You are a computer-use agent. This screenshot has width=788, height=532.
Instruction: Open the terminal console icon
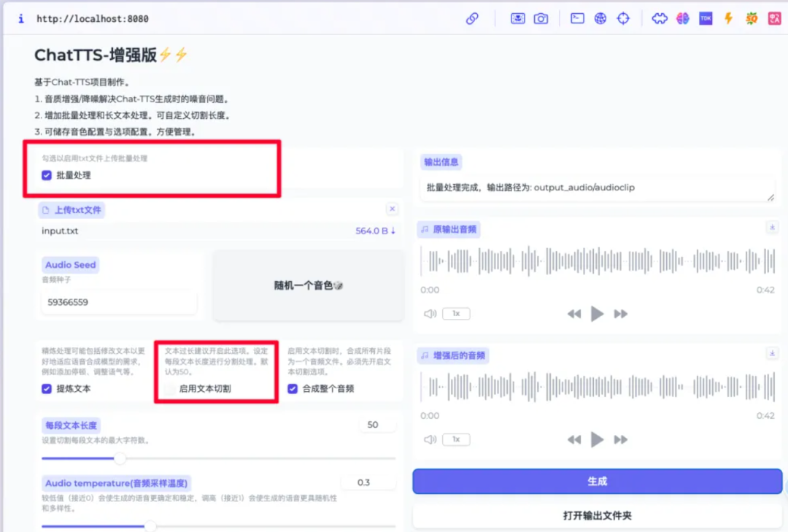click(577, 18)
